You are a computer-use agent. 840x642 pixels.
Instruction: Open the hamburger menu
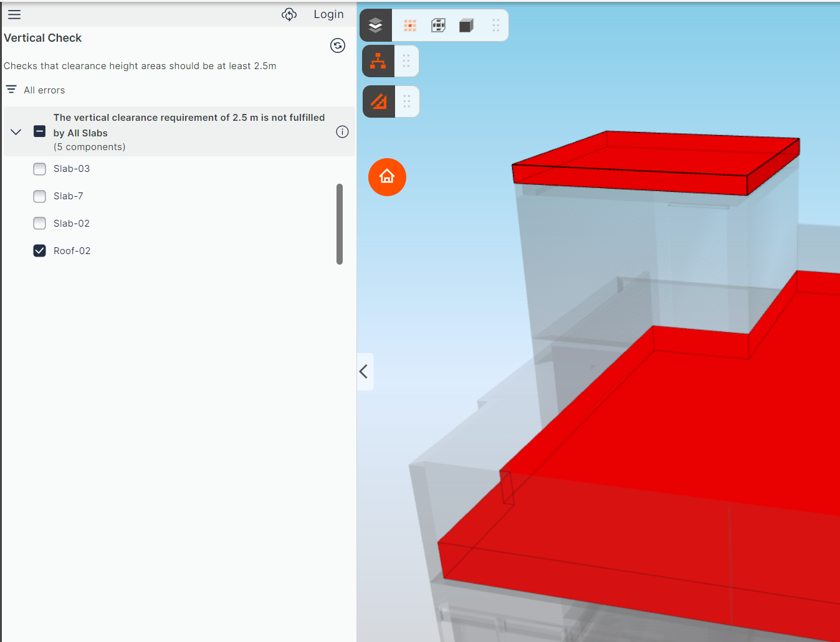click(x=14, y=14)
